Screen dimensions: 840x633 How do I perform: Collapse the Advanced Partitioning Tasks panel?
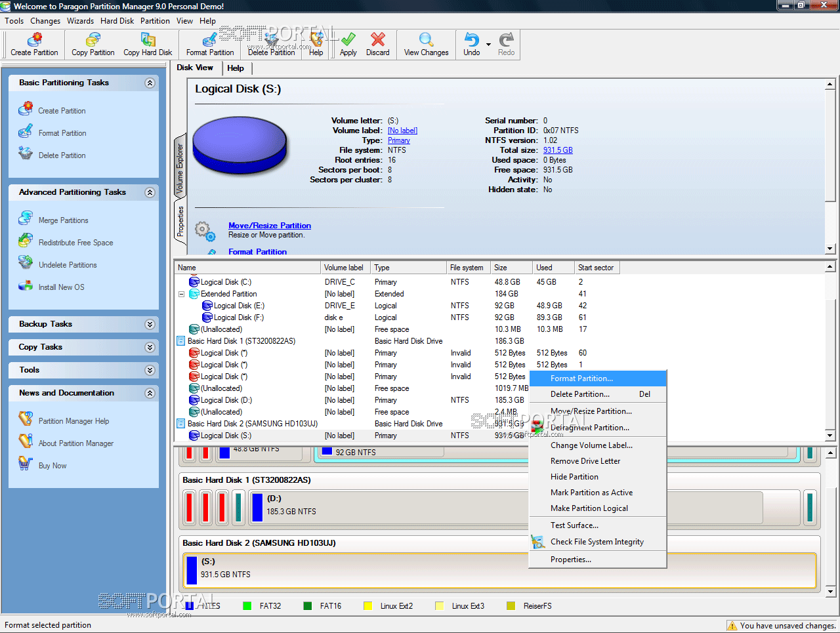pos(150,192)
